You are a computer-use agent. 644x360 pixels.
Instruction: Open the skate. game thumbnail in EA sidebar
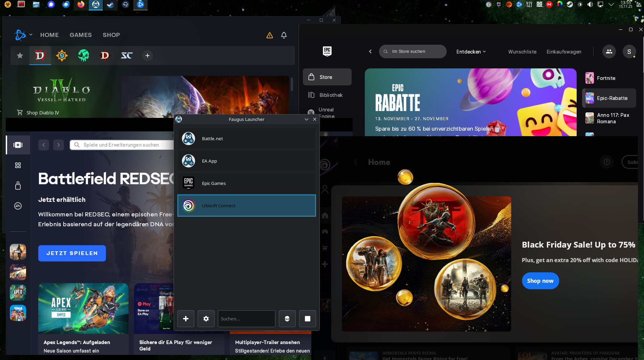click(x=18, y=272)
